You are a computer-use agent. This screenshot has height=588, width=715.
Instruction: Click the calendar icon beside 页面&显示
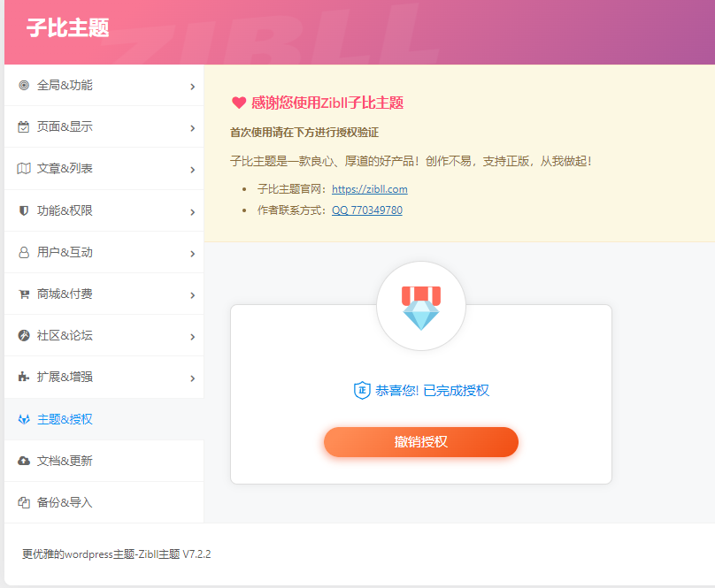pos(24,126)
